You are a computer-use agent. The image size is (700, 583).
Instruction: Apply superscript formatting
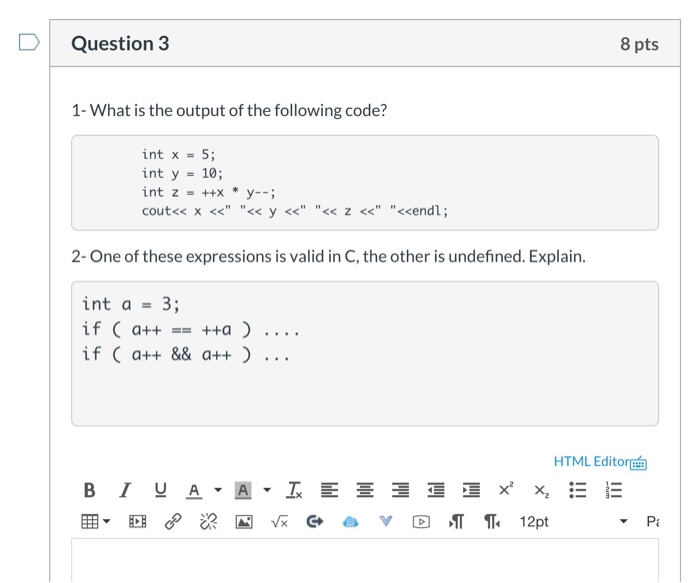pos(506,489)
